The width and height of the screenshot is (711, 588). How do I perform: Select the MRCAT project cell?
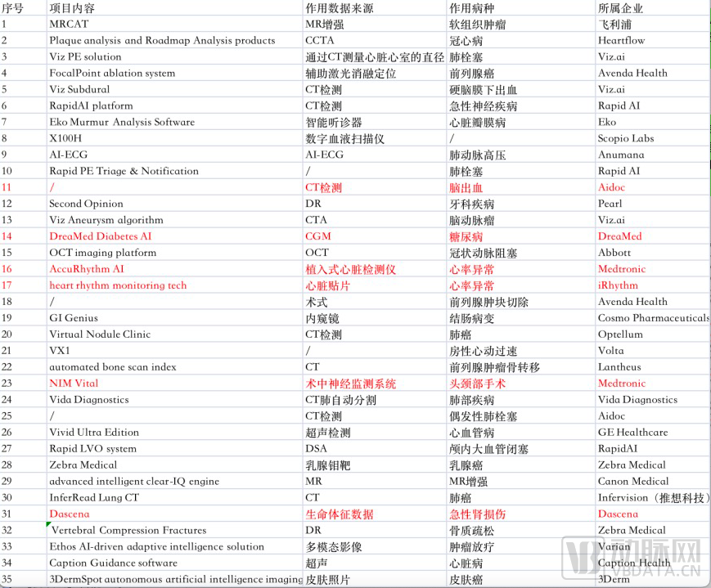click(x=68, y=24)
